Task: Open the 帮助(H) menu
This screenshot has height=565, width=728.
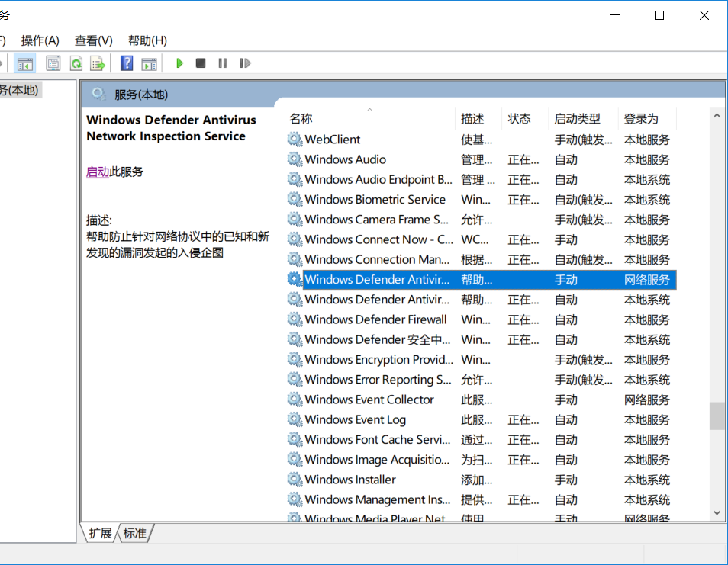Action: coord(147,41)
